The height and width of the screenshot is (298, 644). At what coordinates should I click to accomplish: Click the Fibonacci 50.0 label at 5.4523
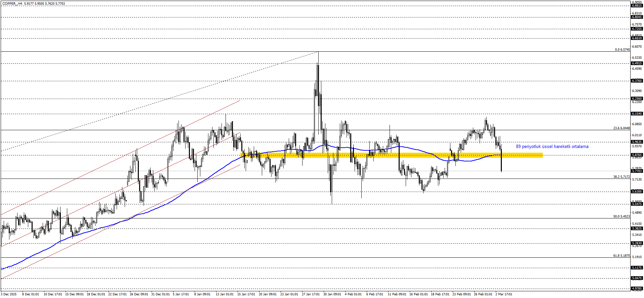(x=621, y=216)
